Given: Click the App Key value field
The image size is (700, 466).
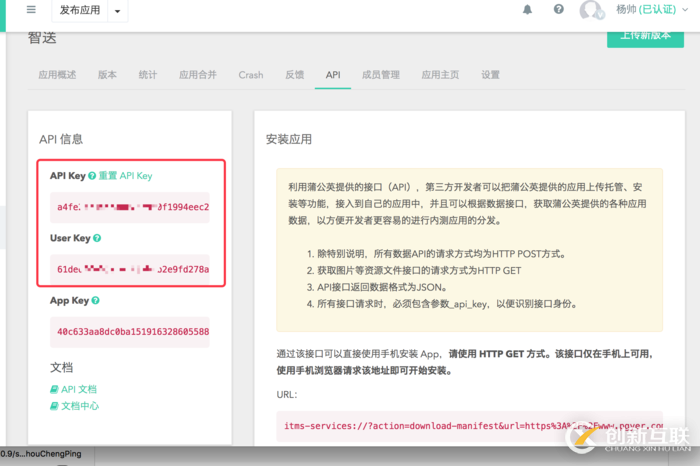Looking at the screenshot, I should pos(133,331).
